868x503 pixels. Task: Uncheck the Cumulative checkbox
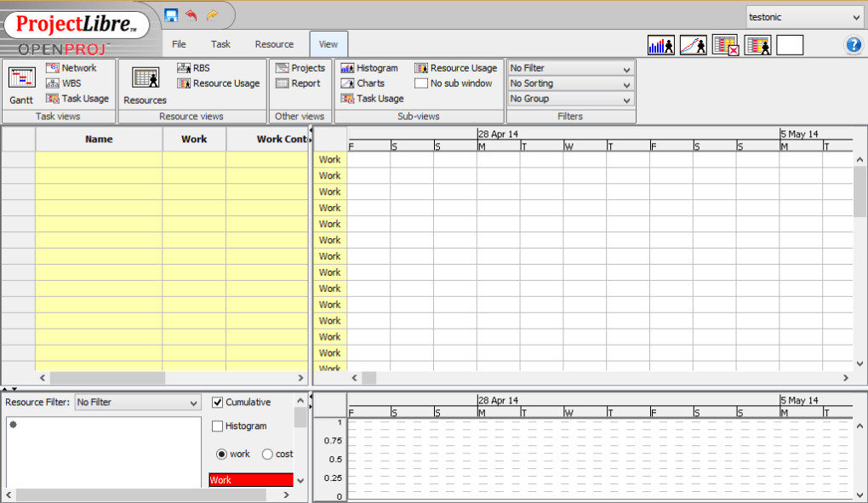(218, 403)
